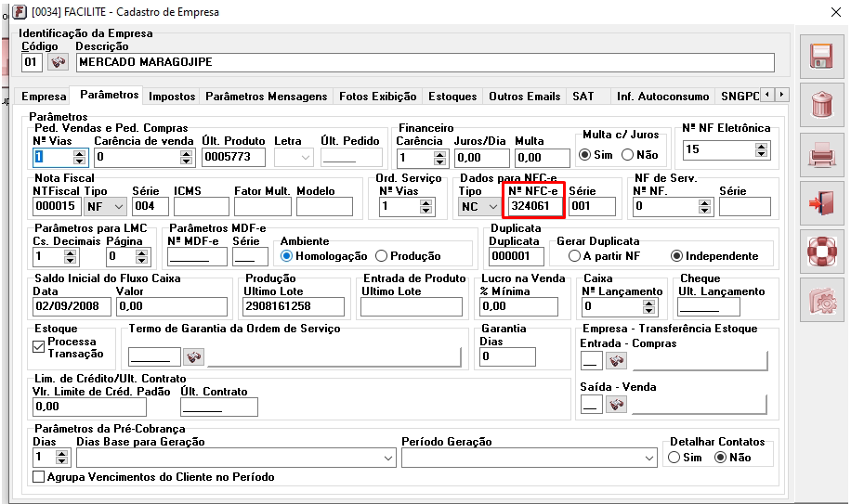
Task: Switch to the Impostos tab
Action: tap(172, 97)
